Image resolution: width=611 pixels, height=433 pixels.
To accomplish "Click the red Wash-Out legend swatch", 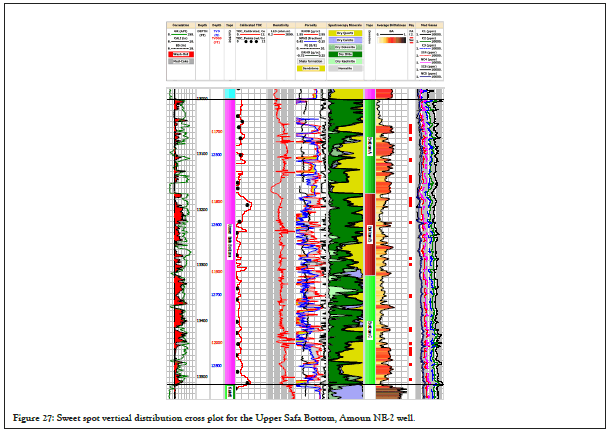I will click(181, 51).
